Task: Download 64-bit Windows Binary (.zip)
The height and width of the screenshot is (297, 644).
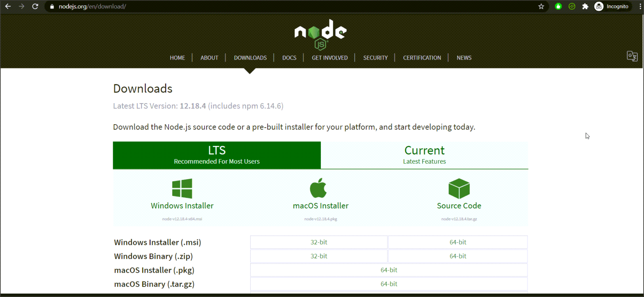Action: [x=458, y=256]
